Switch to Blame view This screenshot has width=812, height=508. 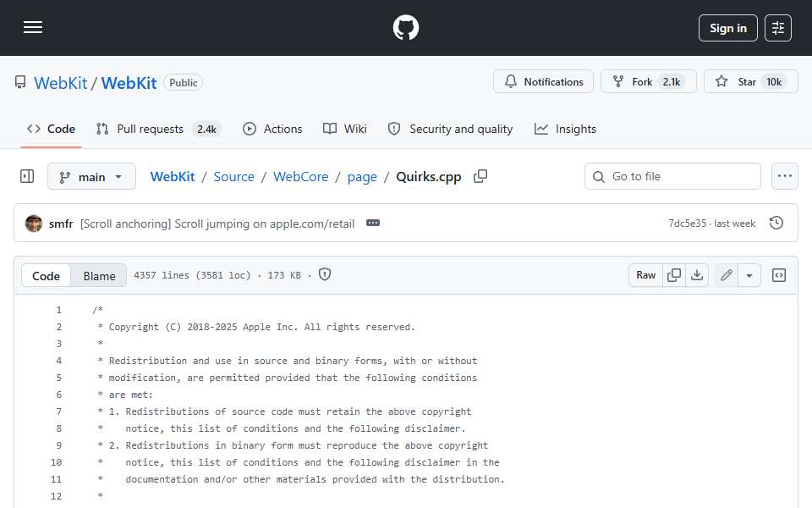coord(99,276)
